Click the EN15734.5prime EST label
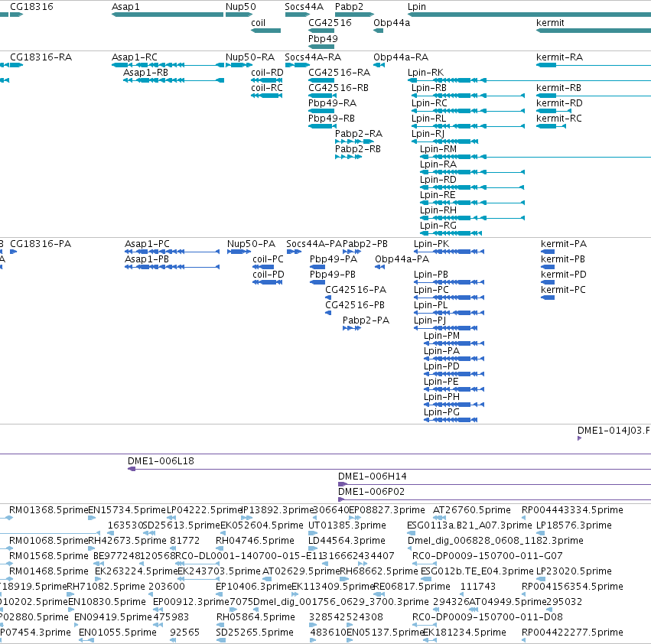The width and height of the screenshot is (651, 644). click(127, 510)
